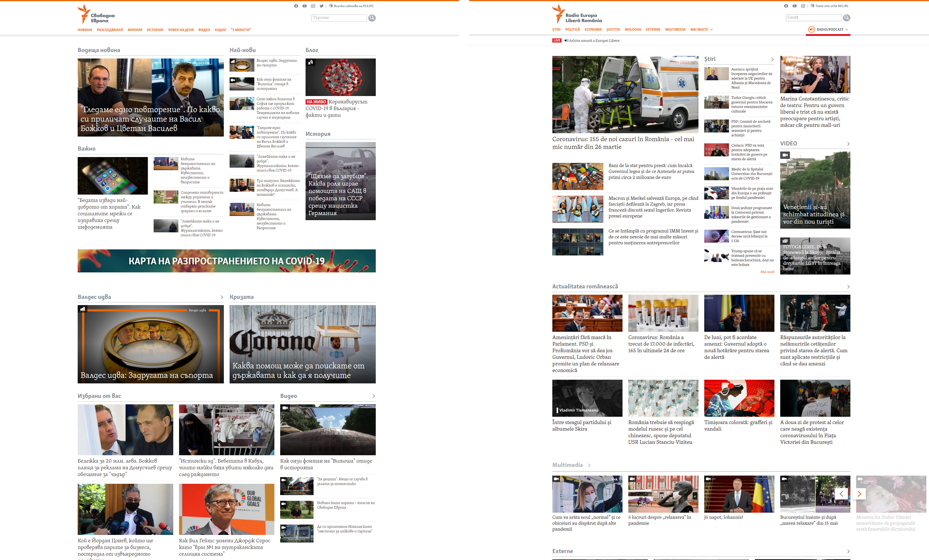The height and width of the screenshot is (560, 929).
Task: Click YouTube icon on Romanian site header
Action: (794, 6)
